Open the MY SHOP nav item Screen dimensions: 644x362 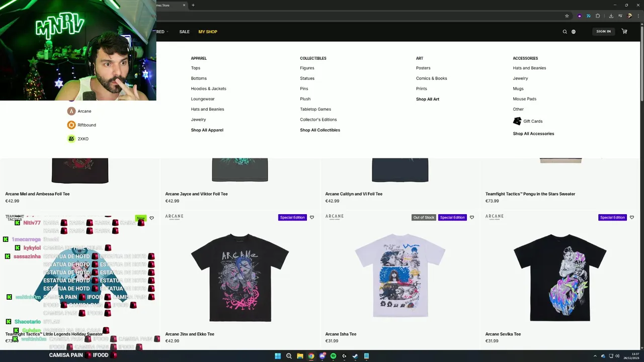[208, 32]
